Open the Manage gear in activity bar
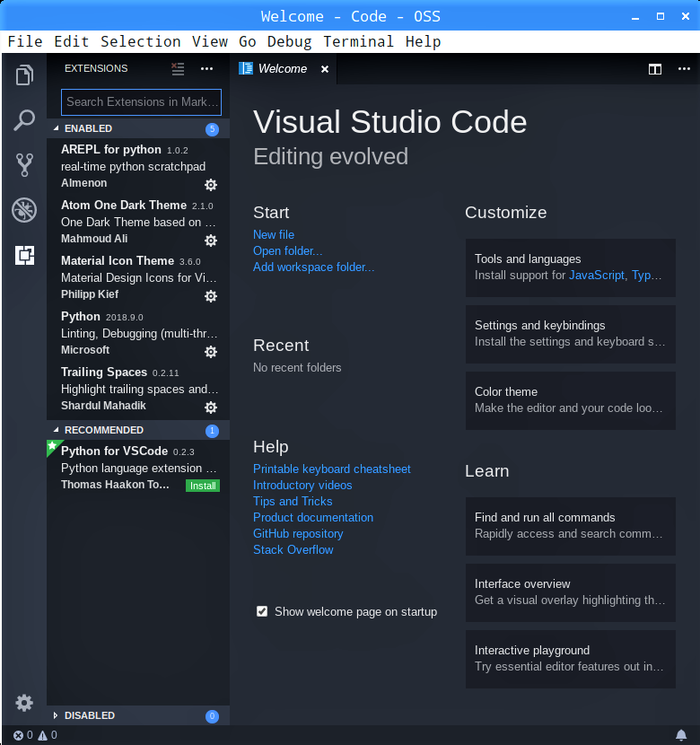 pos(24,703)
